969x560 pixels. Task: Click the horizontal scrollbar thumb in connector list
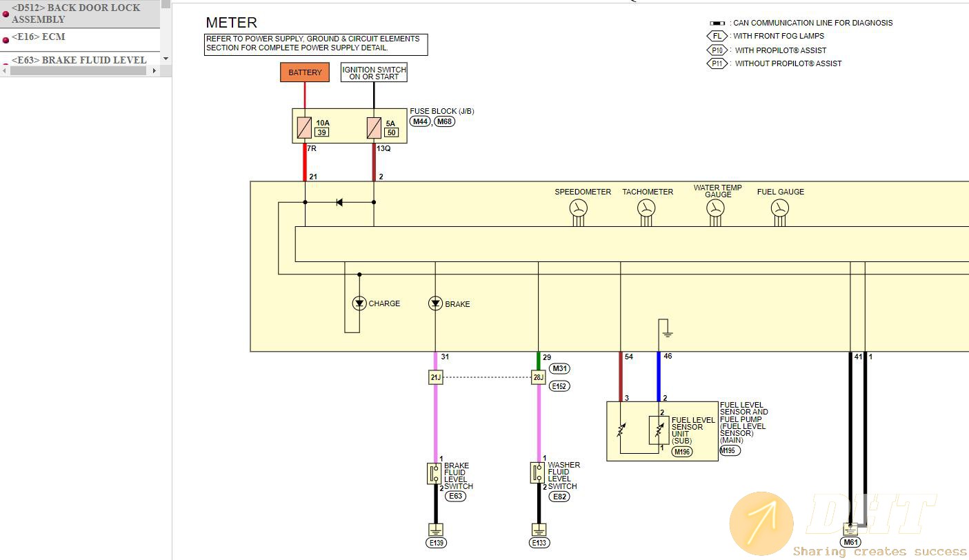[78, 70]
